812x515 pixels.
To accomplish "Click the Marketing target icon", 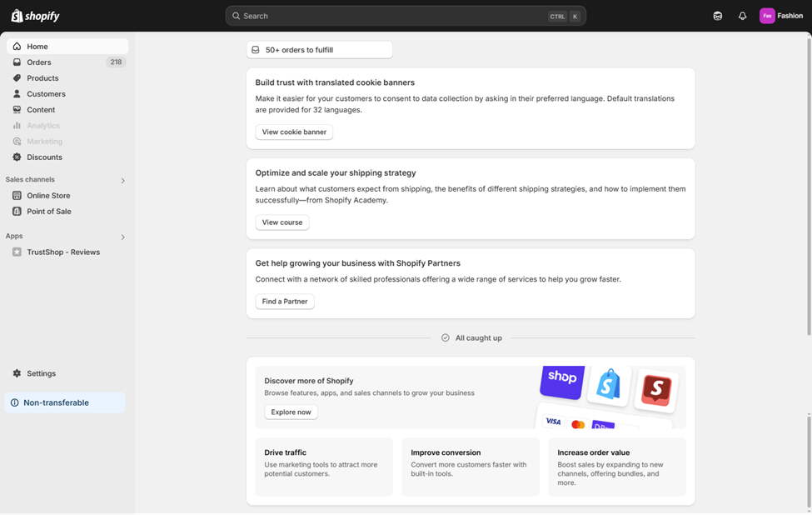I will (17, 141).
